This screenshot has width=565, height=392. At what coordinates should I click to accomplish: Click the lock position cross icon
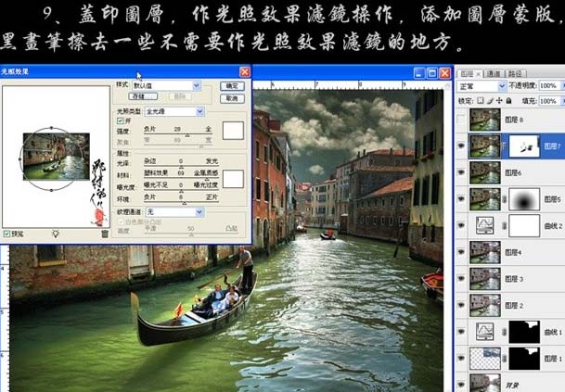499,100
